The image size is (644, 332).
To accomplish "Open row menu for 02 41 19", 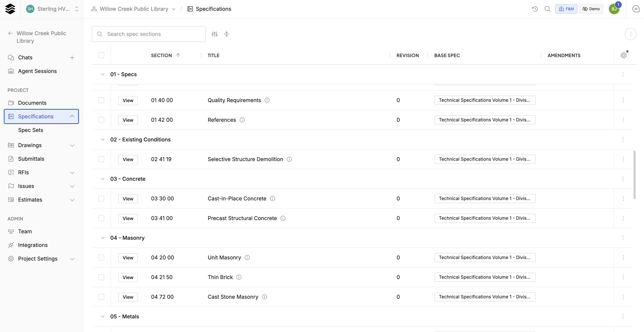I will coord(623,159).
